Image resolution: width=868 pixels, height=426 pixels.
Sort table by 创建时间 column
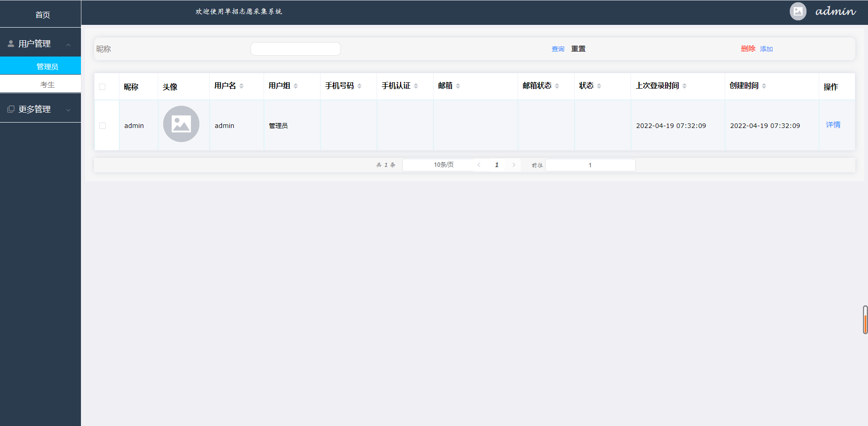click(764, 86)
